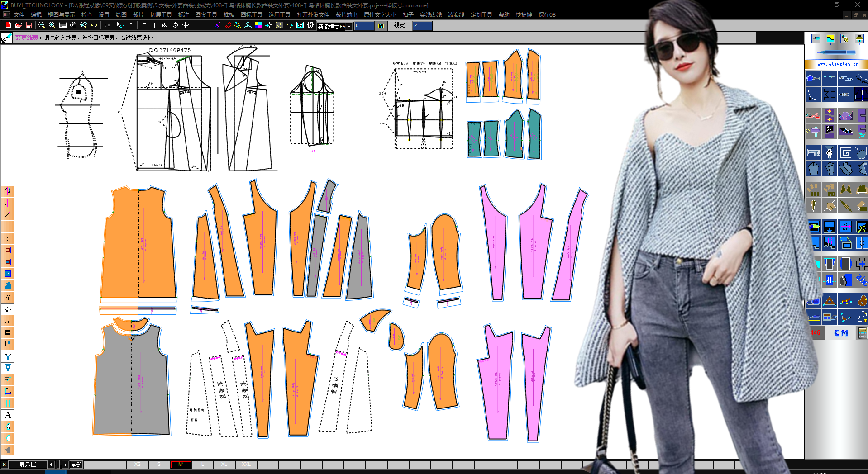This screenshot has width=868, height=474.
Task: Click the triangle ruler icon in right panel
Action: pos(830,301)
